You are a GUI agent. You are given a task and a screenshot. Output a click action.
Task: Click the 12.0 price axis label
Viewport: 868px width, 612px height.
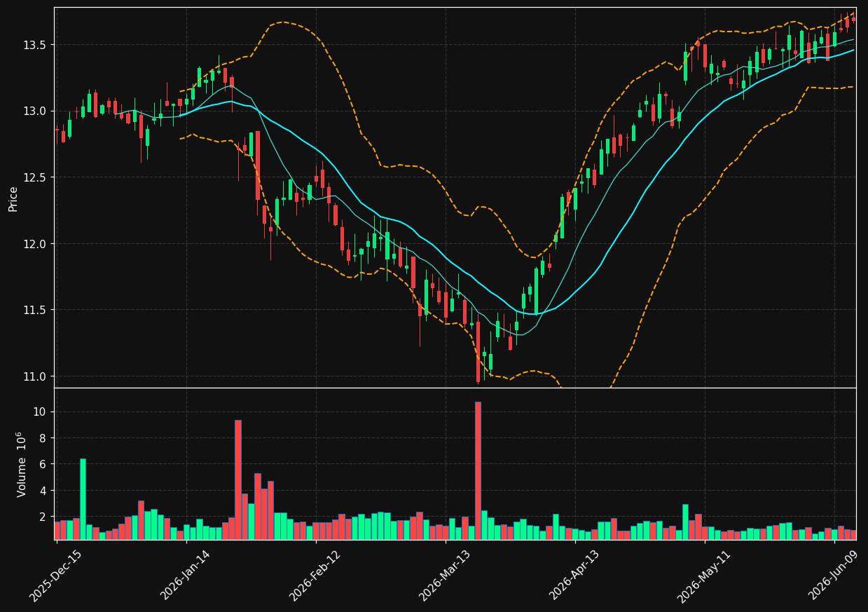point(35,244)
